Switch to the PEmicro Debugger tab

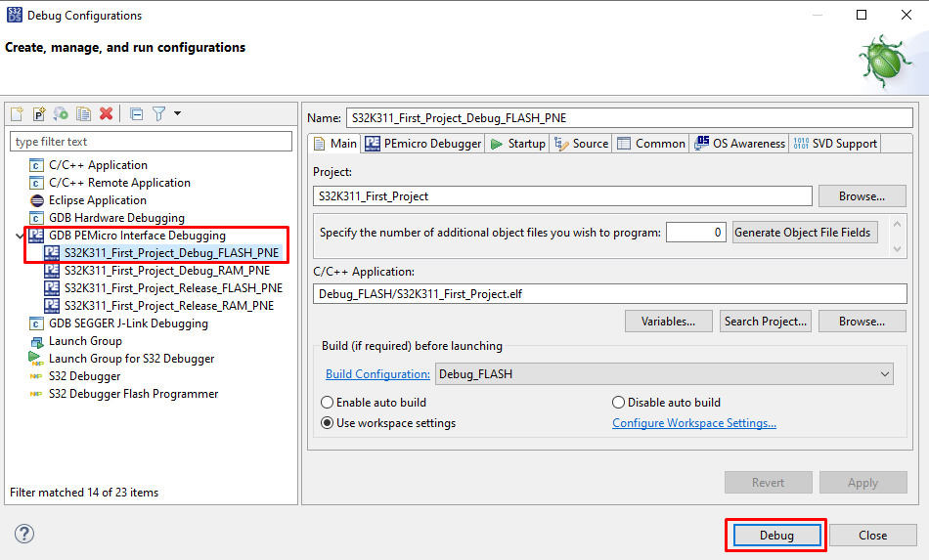coord(424,144)
